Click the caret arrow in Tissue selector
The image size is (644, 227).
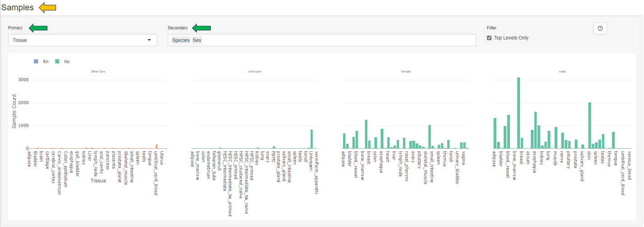click(x=149, y=40)
